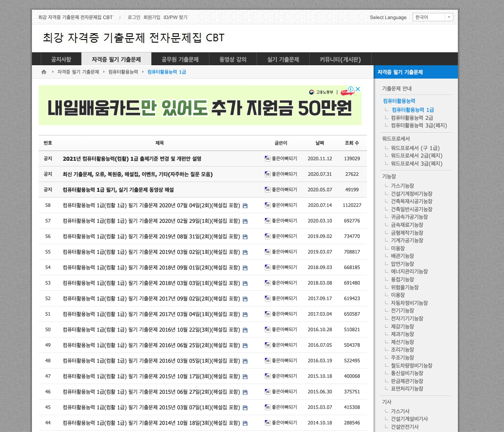Image resolution: width=504 pixels, height=432 pixels.
Task: Open the 한국어 language selection dropdown
Action: (x=433, y=17)
